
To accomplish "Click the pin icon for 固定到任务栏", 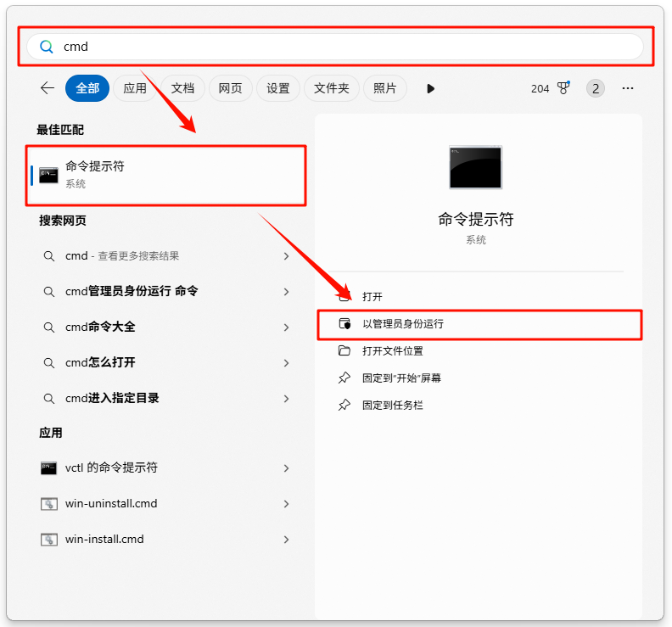I will [x=344, y=406].
